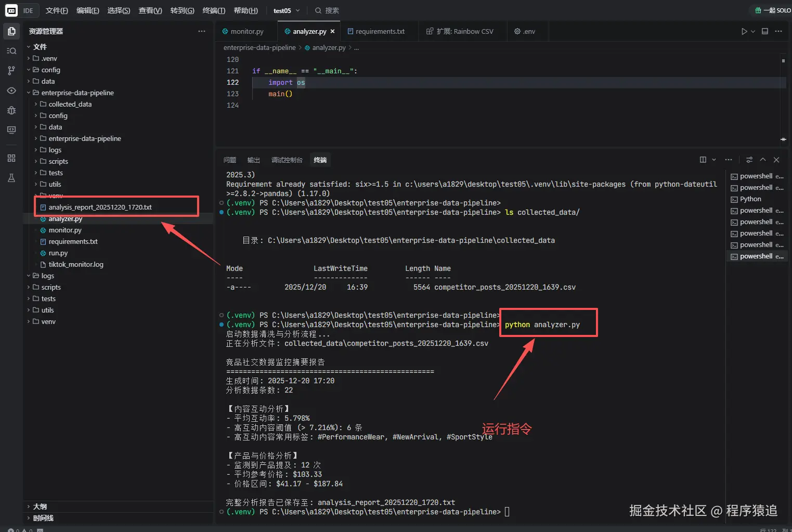Open the test05 project dropdown
Screen dimensions: 792x532
[x=287, y=10]
